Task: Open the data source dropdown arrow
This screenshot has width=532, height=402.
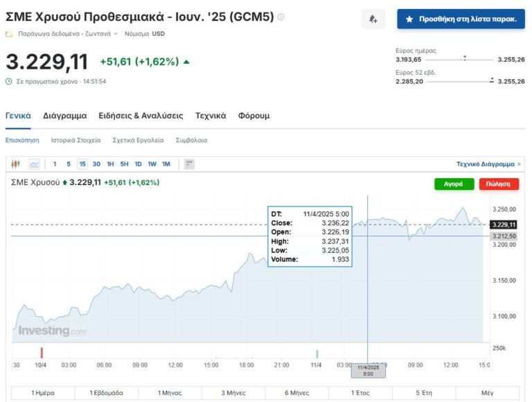Action: (116, 33)
